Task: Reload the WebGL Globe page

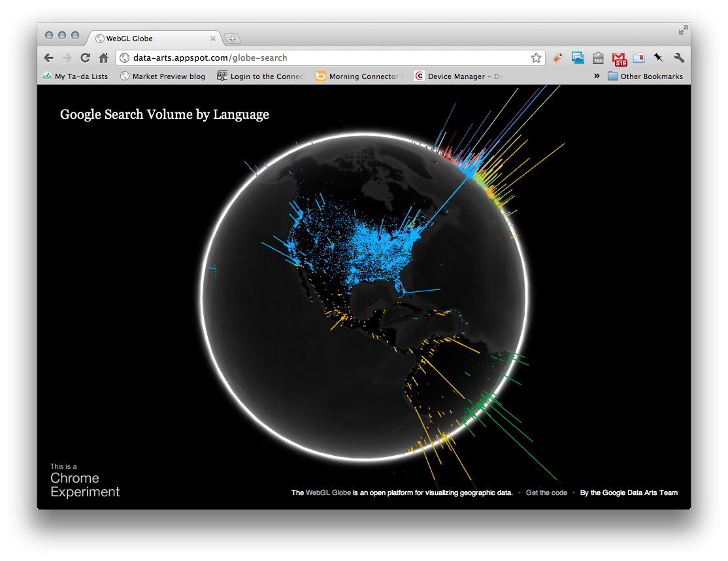Action: [x=85, y=57]
